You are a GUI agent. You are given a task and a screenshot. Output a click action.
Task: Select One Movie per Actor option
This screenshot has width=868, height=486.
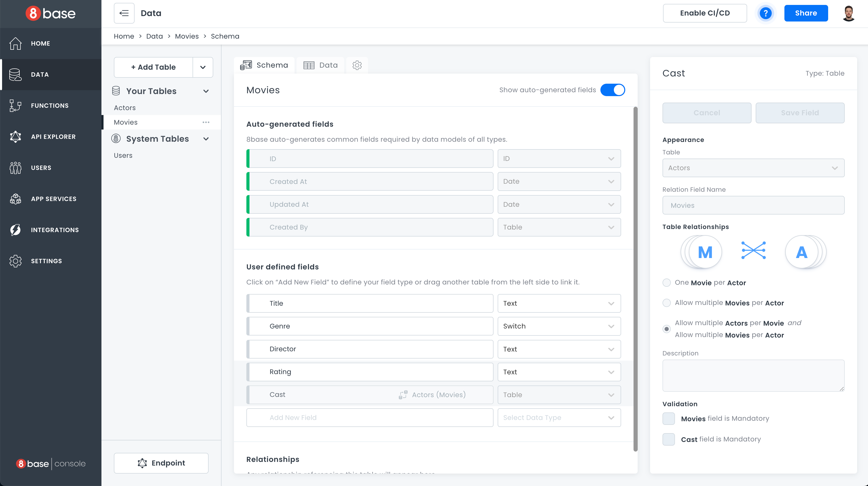(666, 283)
